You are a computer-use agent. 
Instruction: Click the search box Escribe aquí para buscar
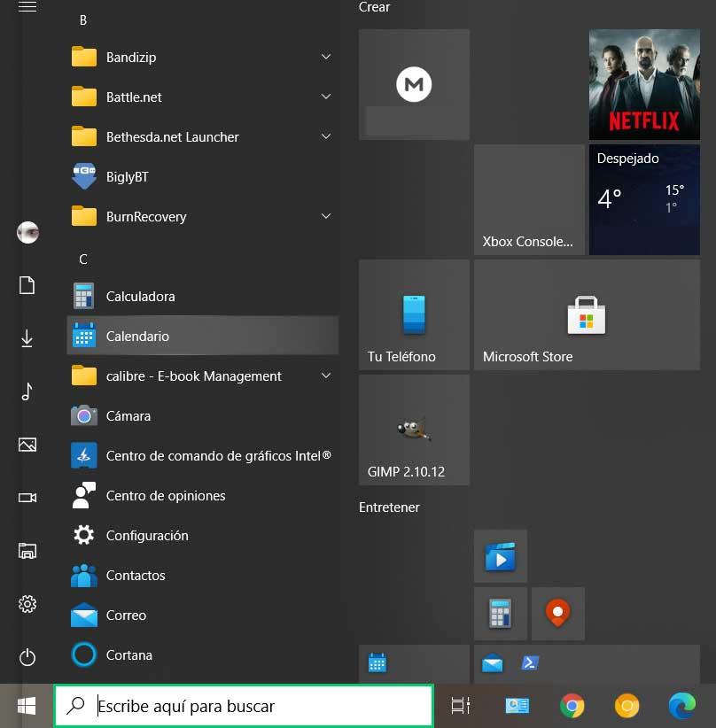[x=244, y=706]
